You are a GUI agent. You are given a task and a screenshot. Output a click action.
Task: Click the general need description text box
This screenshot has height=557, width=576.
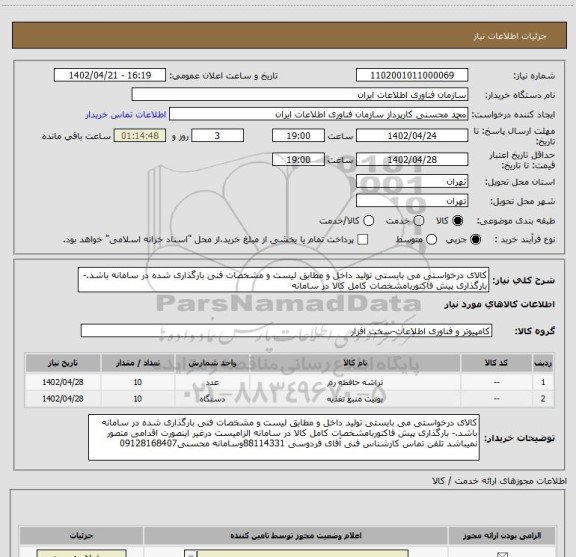pos(284,280)
